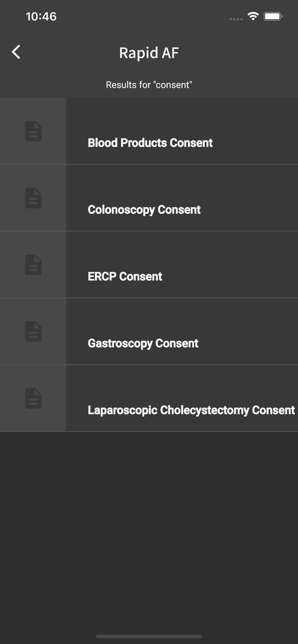Image resolution: width=298 pixels, height=644 pixels.
Task: Tap the Wi-Fi status icon
Action: (253, 16)
